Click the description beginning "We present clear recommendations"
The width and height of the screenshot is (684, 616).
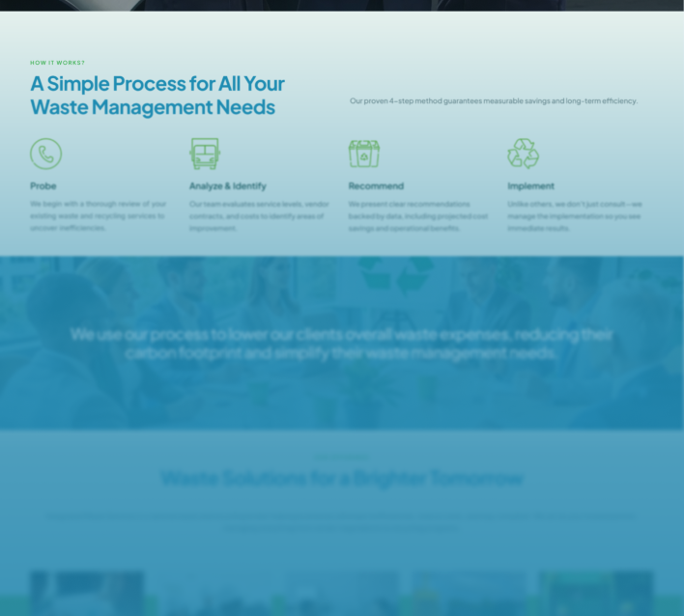point(418,216)
